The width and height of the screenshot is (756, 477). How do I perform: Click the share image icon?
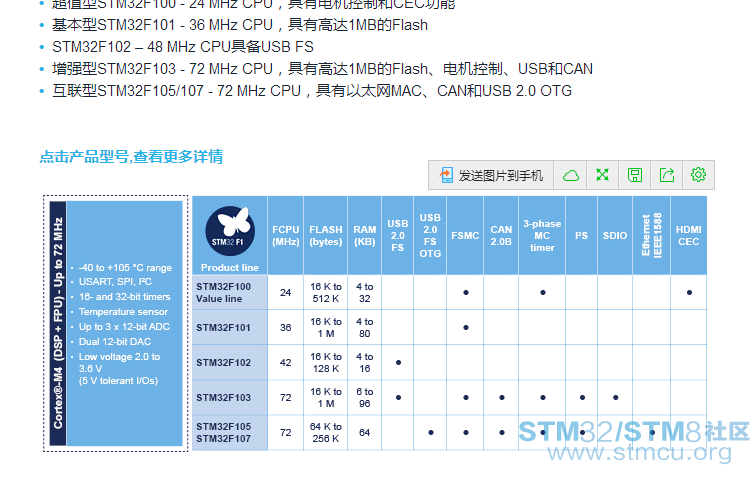pos(666,175)
